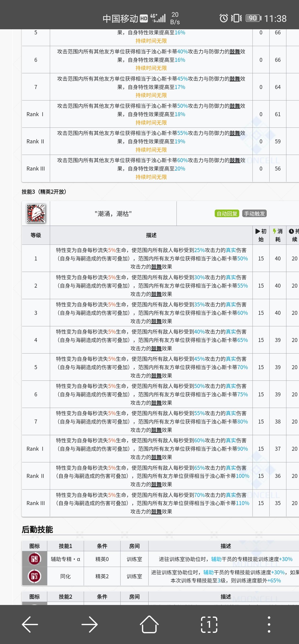This screenshot has width=299, height=644.
Task: Tap the +65% training speed value
Action: 274,581
